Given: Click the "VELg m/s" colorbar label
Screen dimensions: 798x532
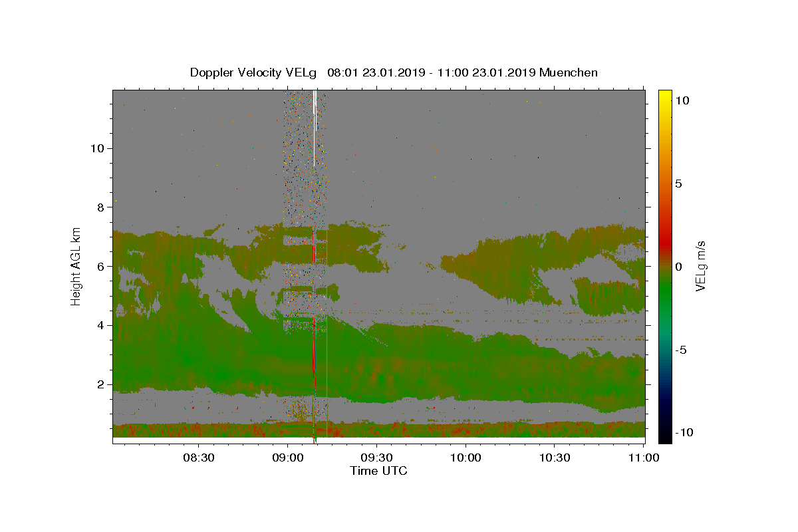Looking at the screenshot, I should [x=700, y=267].
